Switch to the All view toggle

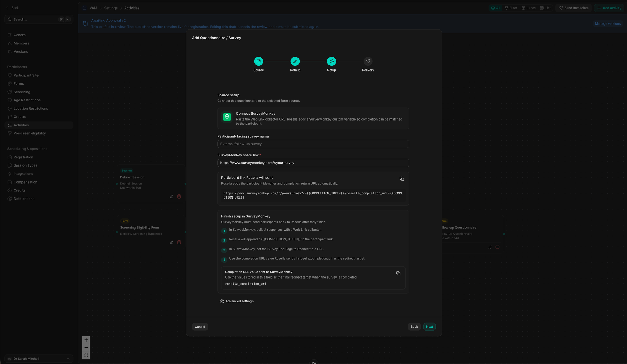point(495,8)
